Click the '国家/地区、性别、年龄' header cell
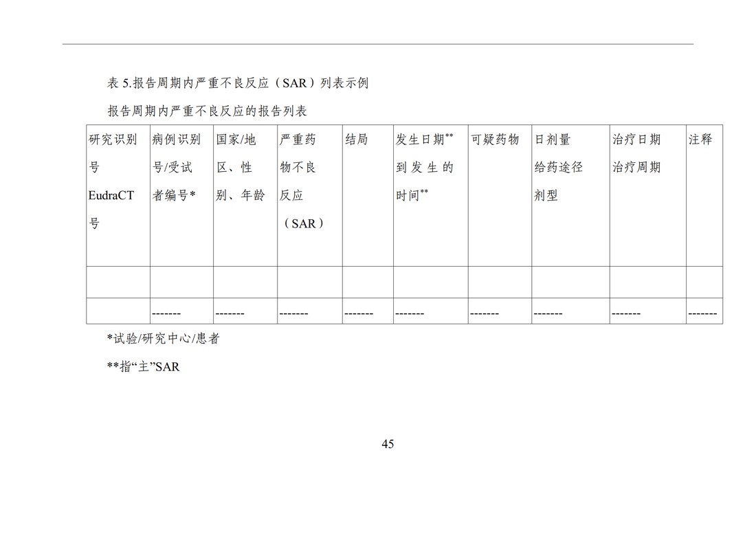This screenshot has width=756, height=534. [x=245, y=196]
